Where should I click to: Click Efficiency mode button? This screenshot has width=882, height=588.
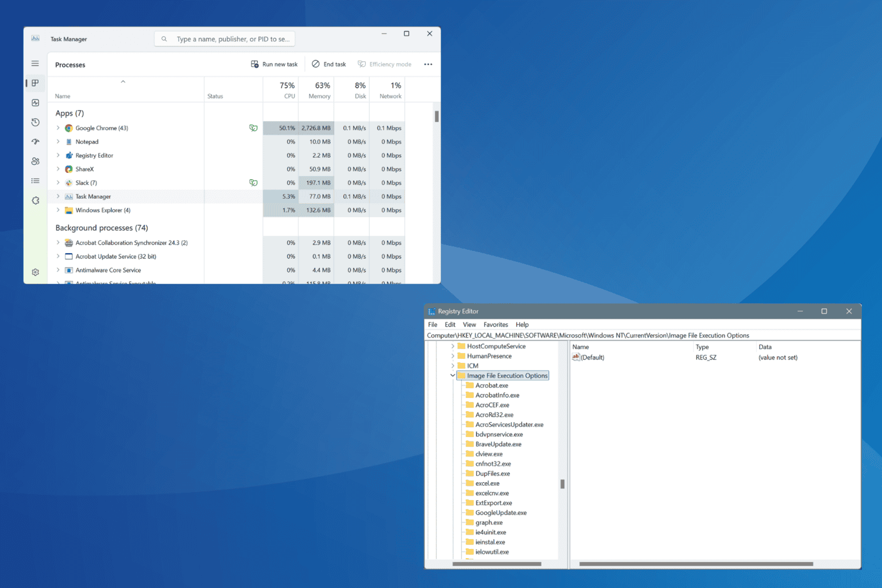[385, 64]
